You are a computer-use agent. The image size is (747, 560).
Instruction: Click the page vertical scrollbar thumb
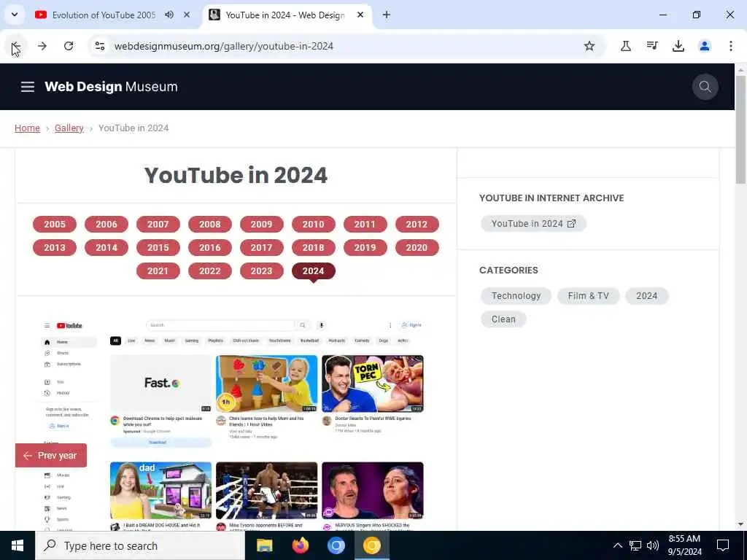(x=741, y=130)
